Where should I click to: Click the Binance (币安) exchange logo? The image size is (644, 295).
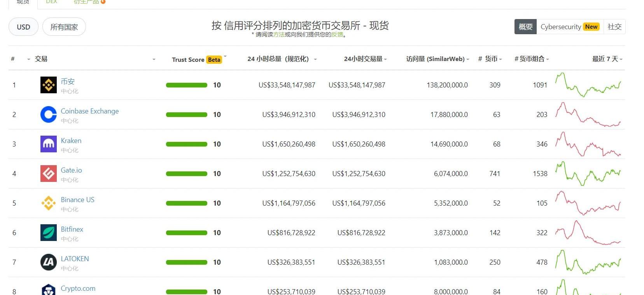click(49, 85)
